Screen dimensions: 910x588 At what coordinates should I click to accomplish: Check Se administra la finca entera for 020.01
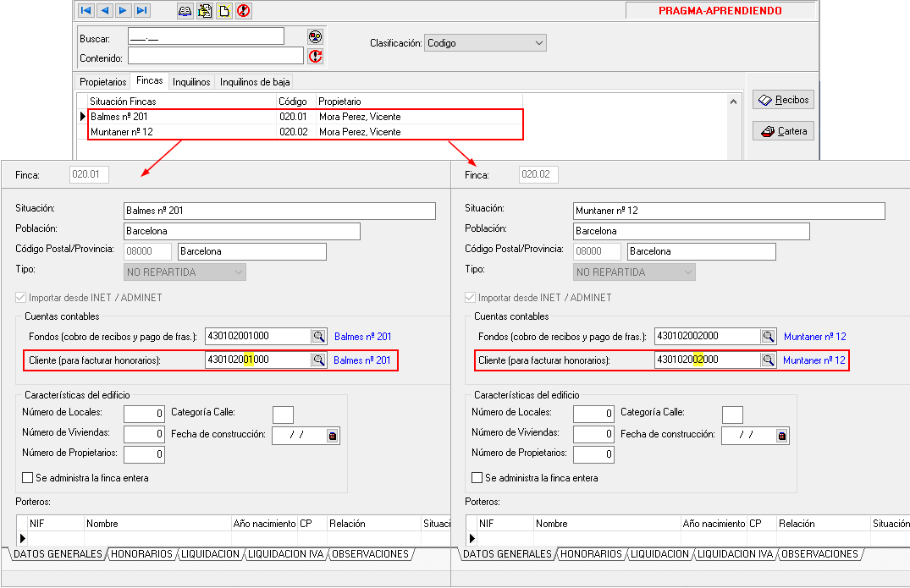click(27, 478)
